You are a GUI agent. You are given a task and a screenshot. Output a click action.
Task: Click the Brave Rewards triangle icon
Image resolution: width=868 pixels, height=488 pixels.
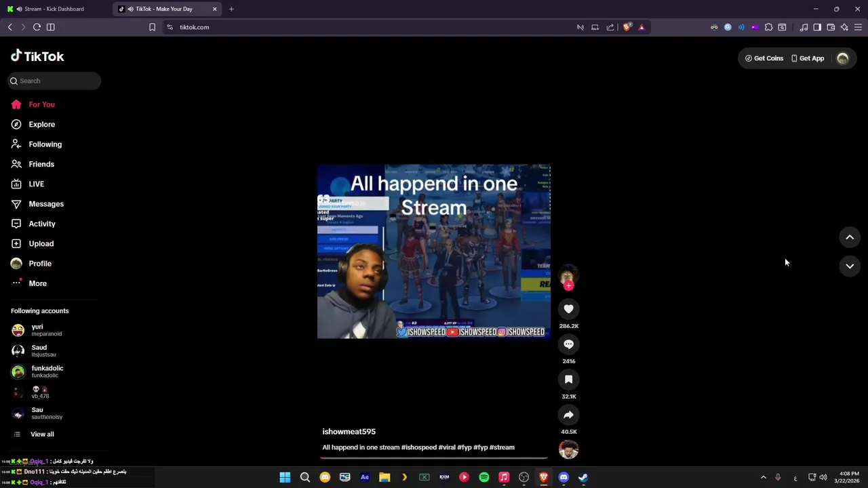click(x=642, y=27)
